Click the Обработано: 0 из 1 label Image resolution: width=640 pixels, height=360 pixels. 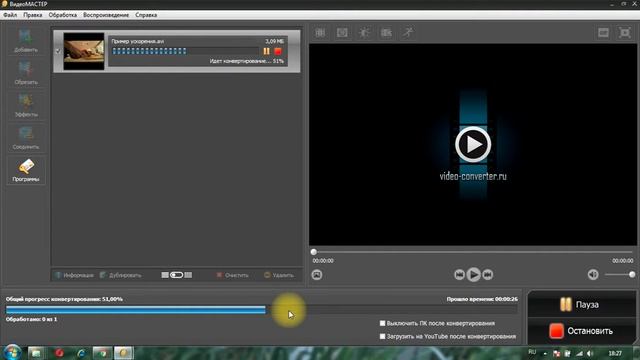coord(31,319)
